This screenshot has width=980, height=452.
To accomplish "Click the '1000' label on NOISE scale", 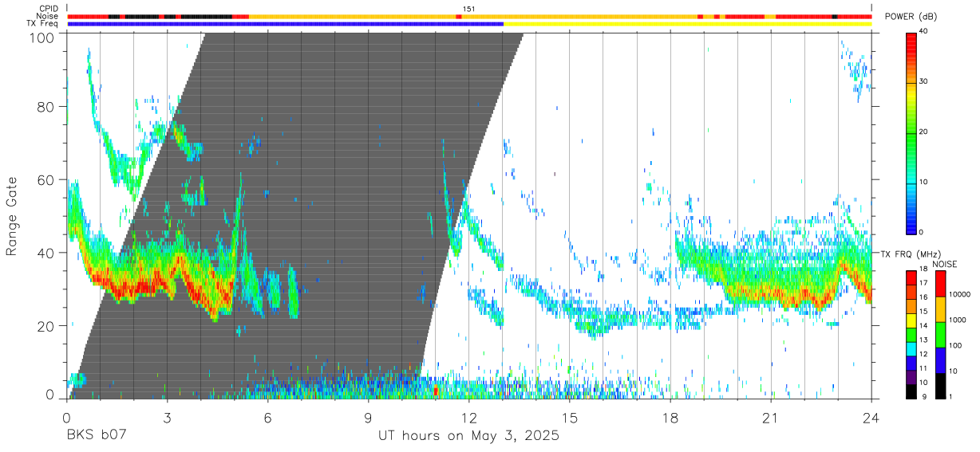I will [x=958, y=320].
